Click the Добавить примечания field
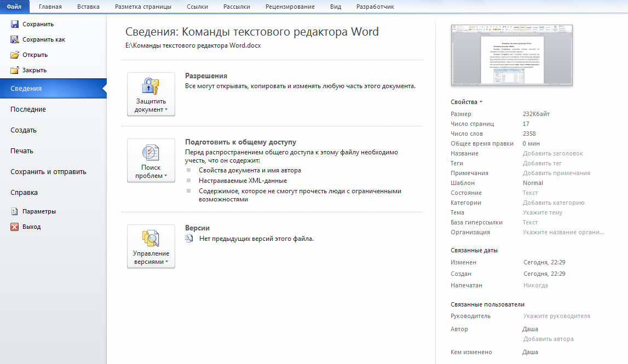Image resolution: width=628 pixels, height=364 pixels. pyautogui.click(x=556, y=173)
